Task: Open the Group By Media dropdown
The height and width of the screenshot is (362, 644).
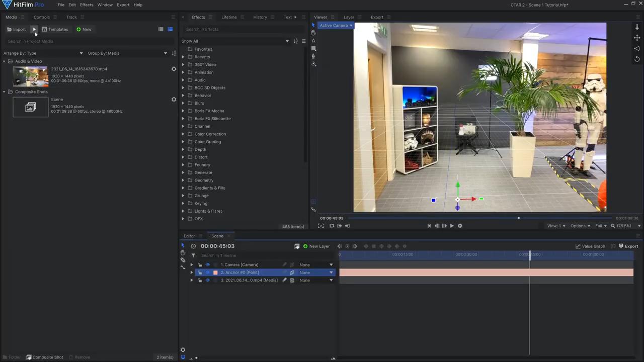Action: pos(128,53)
